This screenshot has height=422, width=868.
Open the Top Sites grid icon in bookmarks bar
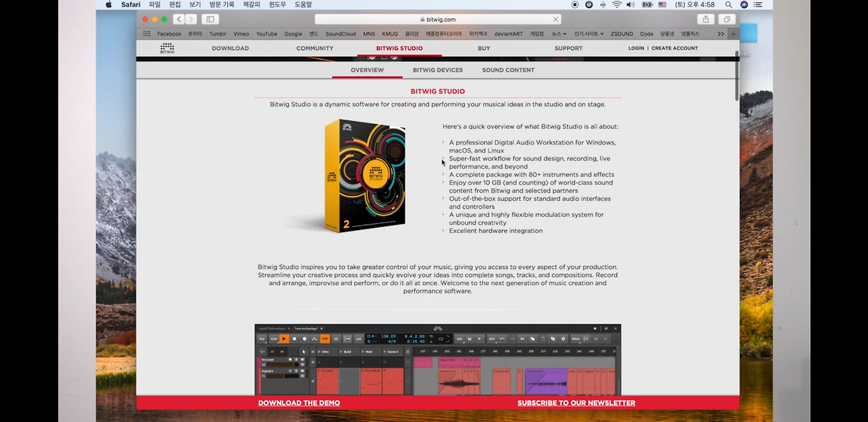[x=147, y=33]
